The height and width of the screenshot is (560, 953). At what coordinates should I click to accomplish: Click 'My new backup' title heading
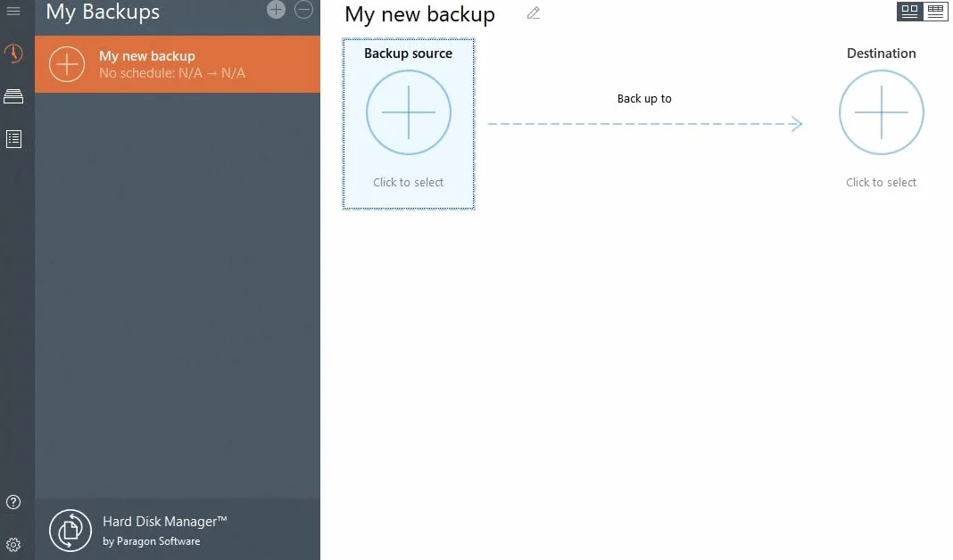(420, 14)
